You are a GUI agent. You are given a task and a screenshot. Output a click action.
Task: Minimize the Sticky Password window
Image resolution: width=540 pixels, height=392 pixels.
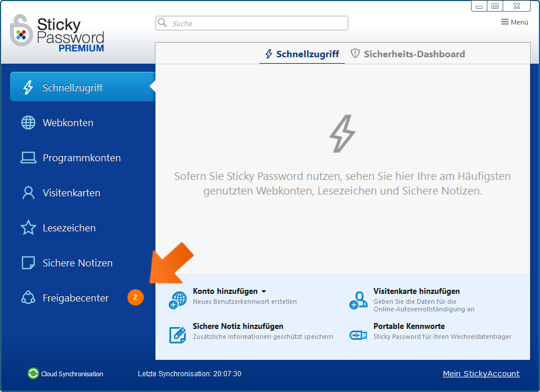(x=479, y=6)
